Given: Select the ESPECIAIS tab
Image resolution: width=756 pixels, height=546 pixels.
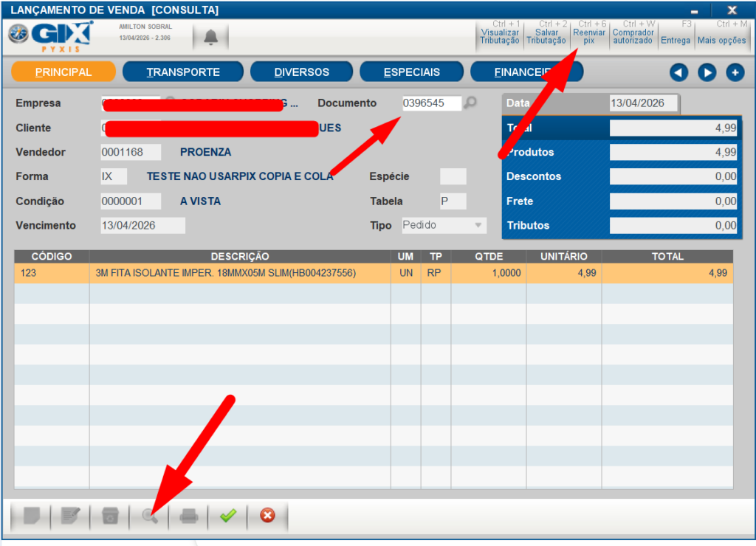Looking at the screenshot, I should [411, 72].
